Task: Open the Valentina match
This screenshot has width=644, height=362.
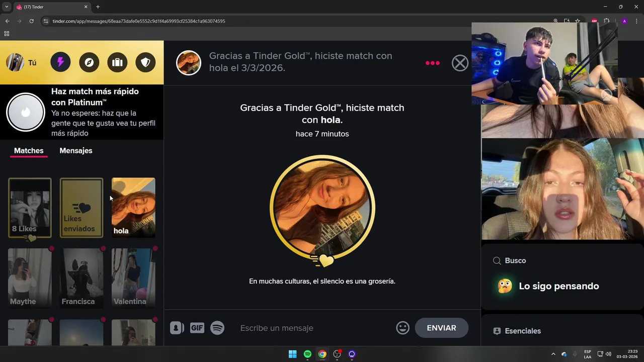Action: point(133,278)
